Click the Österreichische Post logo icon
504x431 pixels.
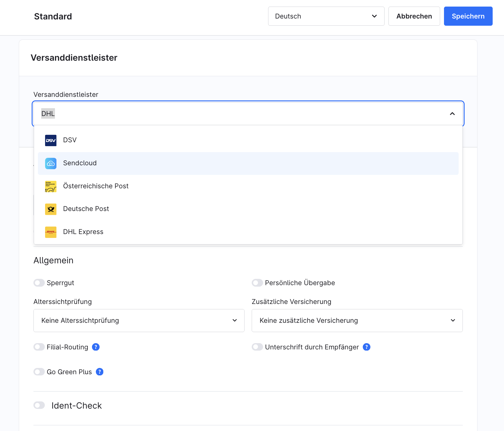(51, 186)
